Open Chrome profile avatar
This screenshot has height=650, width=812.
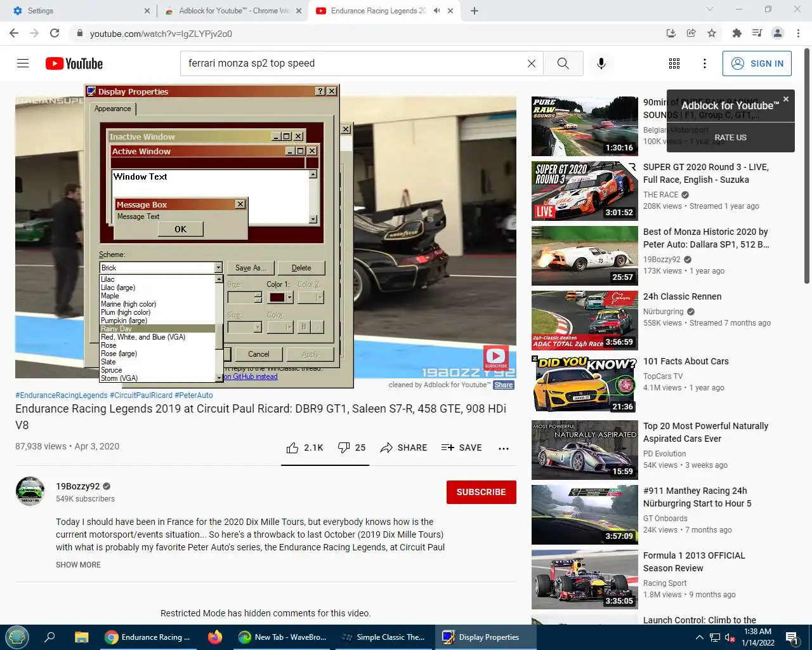click(x=778, y=33)
